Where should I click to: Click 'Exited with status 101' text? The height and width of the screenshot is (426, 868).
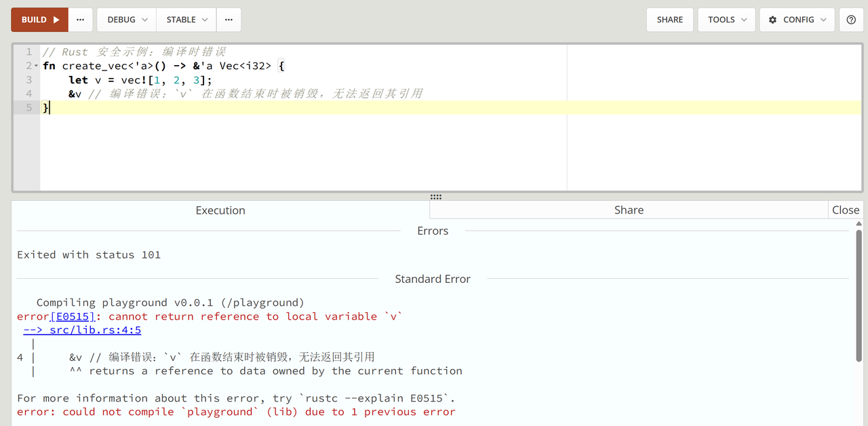pos(89,255)
